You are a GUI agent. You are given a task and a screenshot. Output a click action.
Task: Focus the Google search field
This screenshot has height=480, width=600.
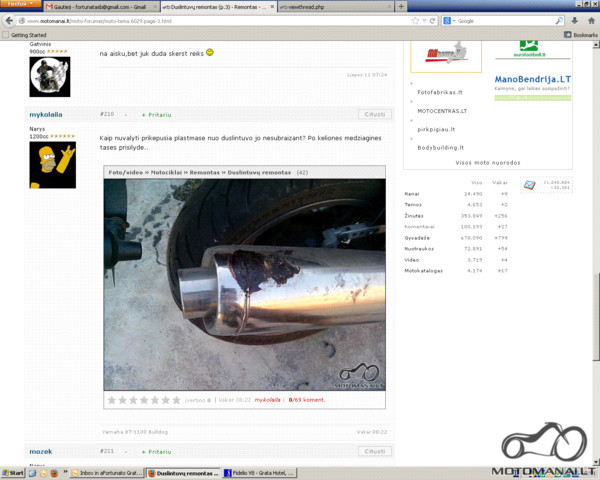click(505, 21)
